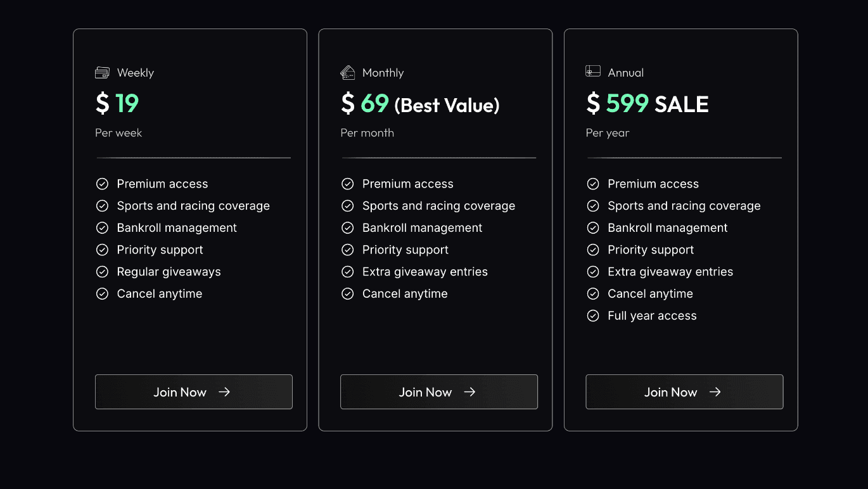
Task: Click Weekly plan Premium access checkmark
Action: point(102,184)
